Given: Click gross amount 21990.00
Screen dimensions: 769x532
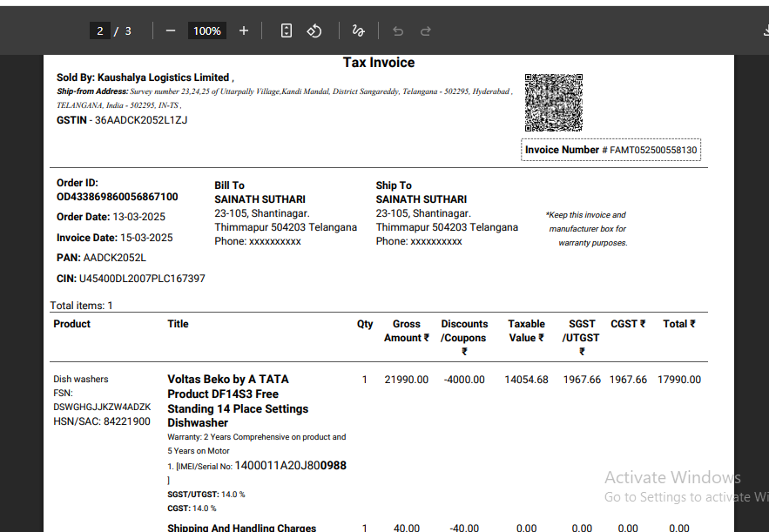Looking at the screenshot, I should 406,380.
